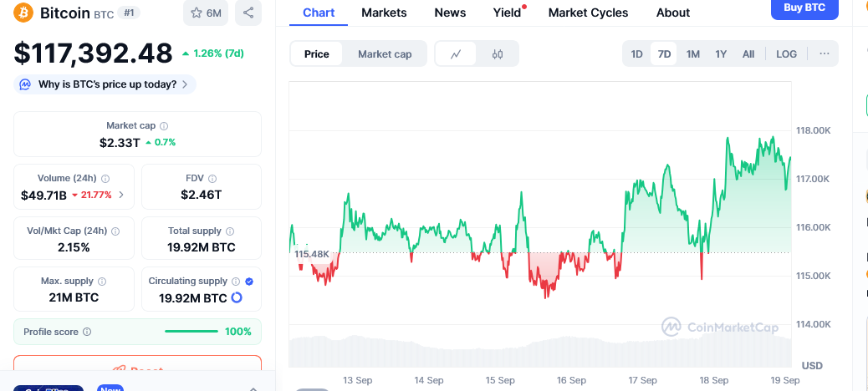Show Volume (24h) info tooltip icon
This screenshot has width=868, height=391.
coord(105,179)
